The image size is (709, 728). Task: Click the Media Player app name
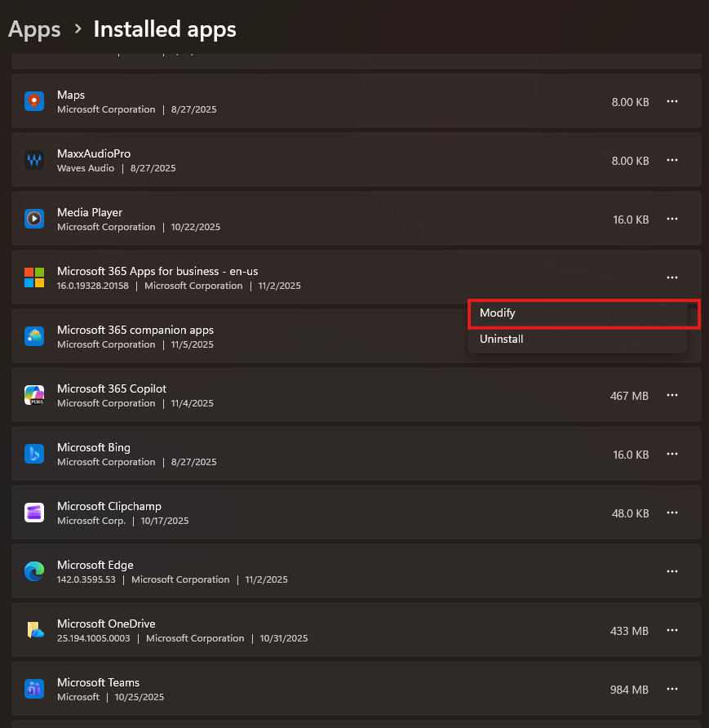[x=90, y=213]
